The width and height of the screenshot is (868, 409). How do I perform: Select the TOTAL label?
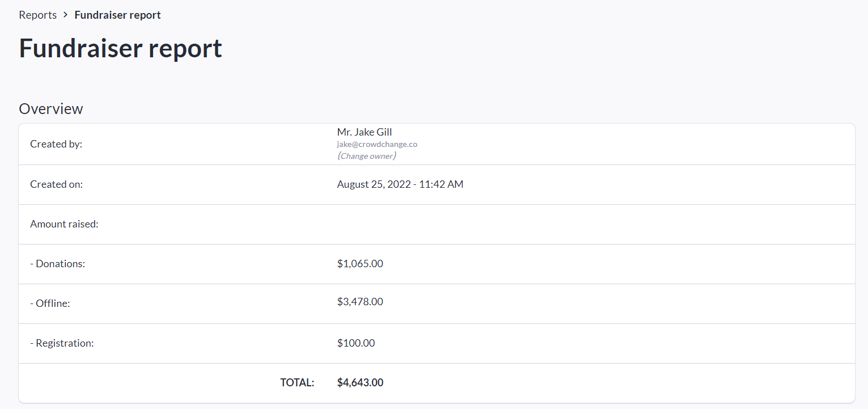point(297,383)
